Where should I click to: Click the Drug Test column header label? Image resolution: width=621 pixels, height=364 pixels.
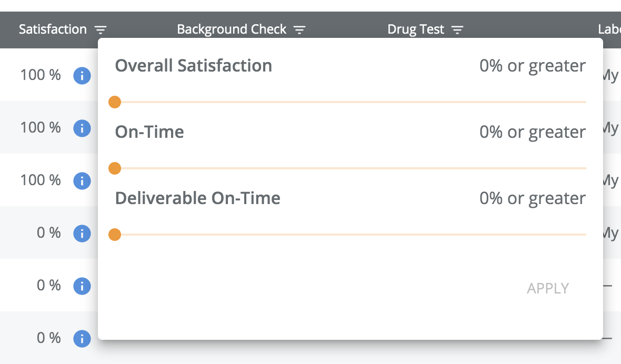(x=416, y=29)
